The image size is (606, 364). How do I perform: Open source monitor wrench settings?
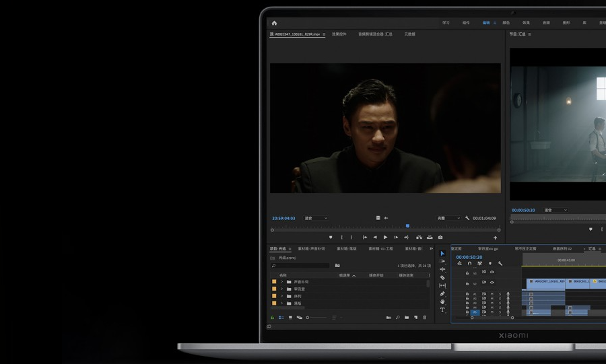(x=467, y=218)
